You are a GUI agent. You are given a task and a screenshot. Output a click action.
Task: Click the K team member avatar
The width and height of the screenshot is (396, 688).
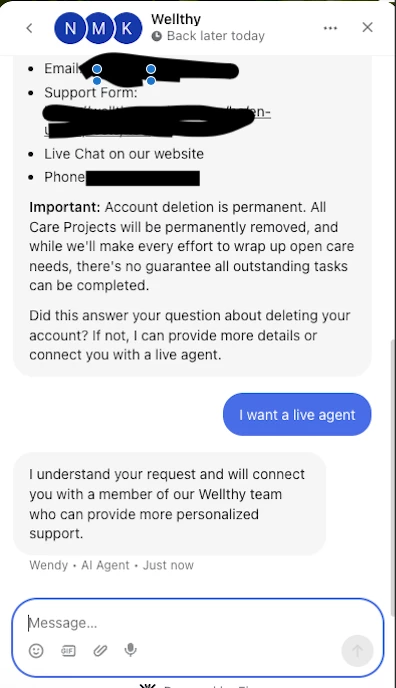[x=127, y=29]
